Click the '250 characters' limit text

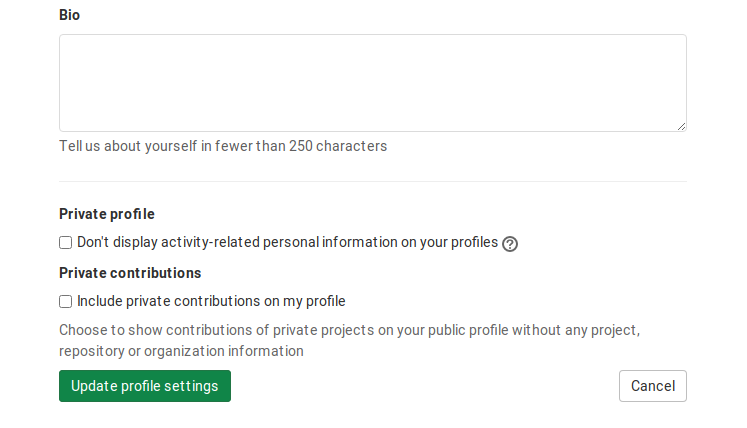click(338, 146)
